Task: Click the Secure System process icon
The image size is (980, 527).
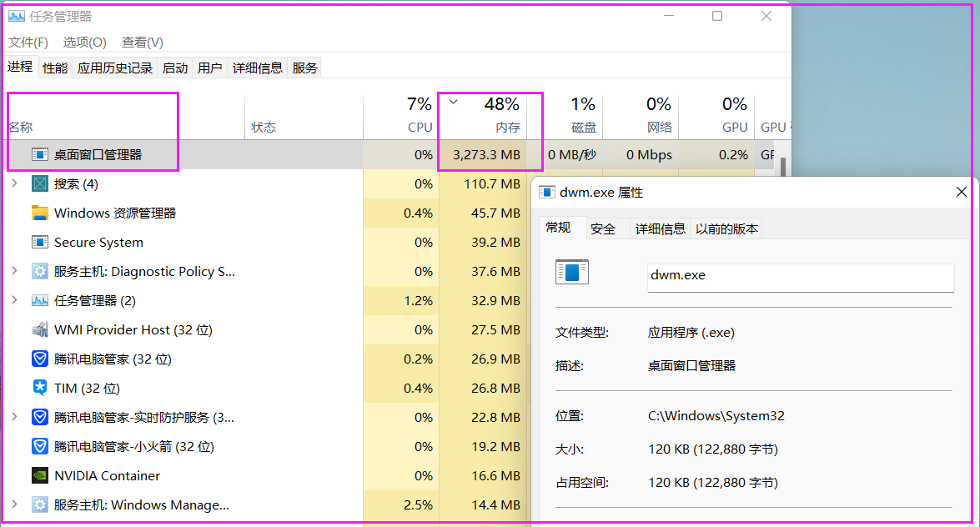Action: (39, 242)
